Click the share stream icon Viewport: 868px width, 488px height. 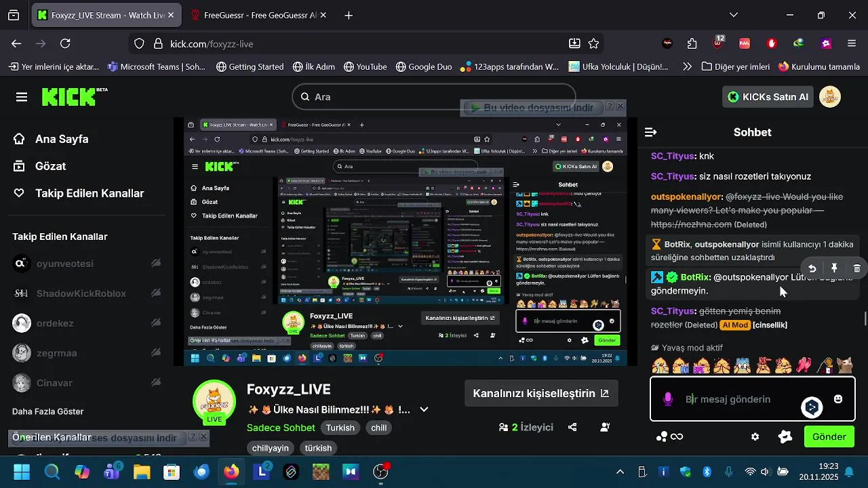click(572, 428)
